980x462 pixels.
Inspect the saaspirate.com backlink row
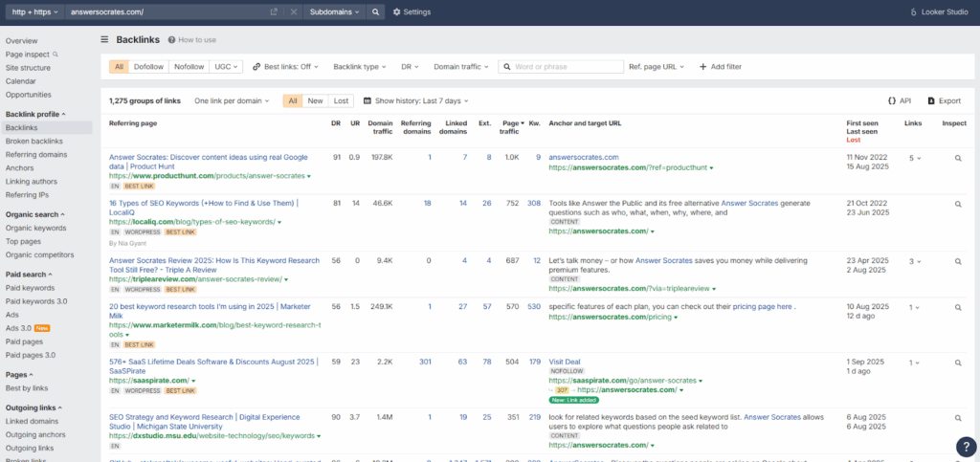click(957, 363)
